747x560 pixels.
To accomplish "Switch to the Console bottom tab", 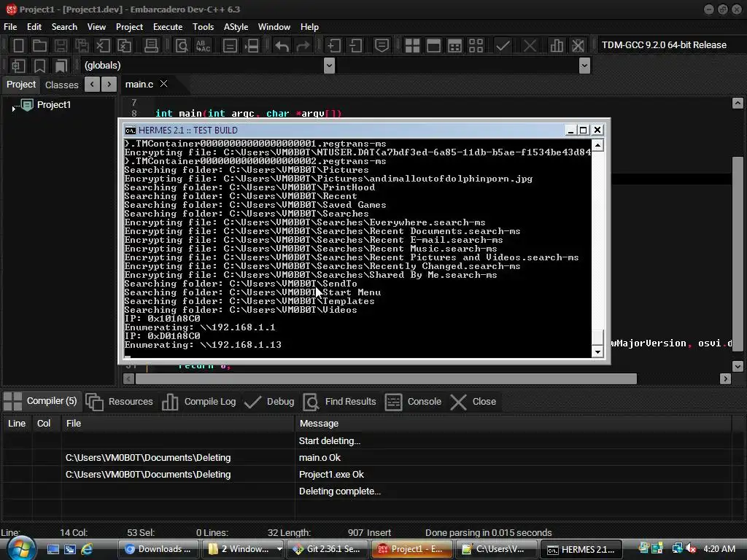I will [x=413, y=402].
